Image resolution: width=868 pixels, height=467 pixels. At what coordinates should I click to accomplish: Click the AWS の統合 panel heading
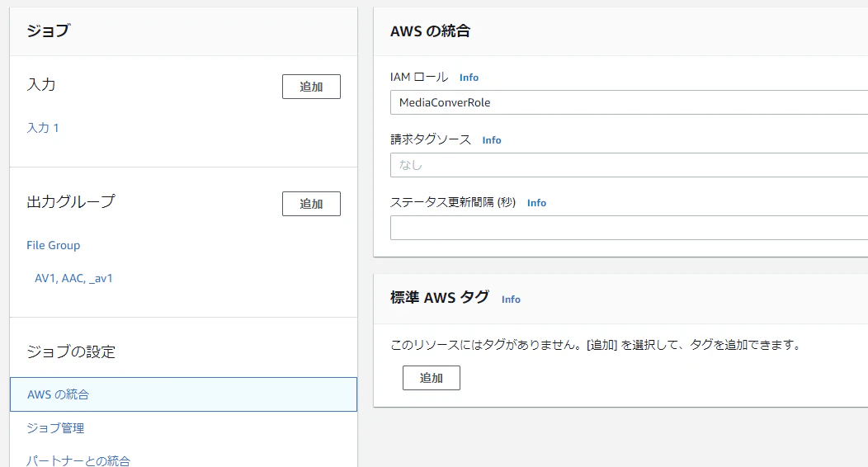(430, 31)
